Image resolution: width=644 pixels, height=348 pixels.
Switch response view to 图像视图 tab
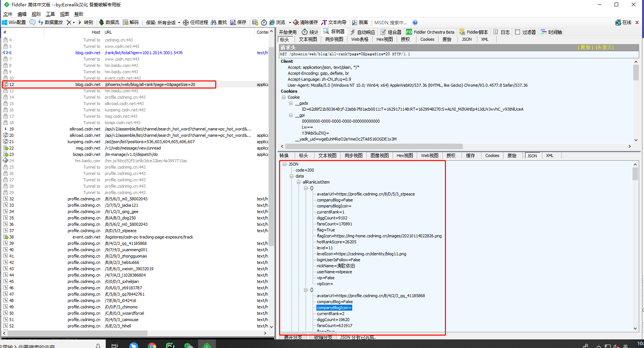(379, 155)
